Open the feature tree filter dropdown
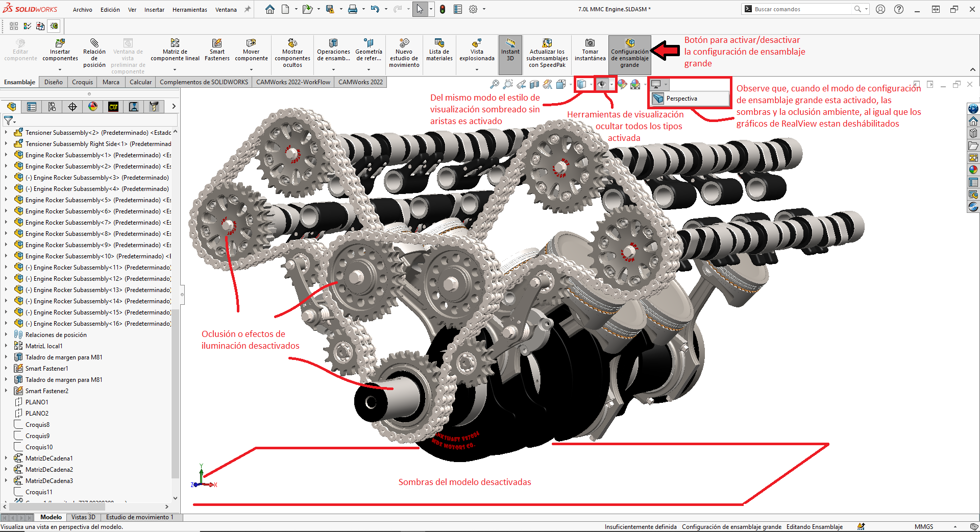The image size is (980, 532). pos(10,120)
